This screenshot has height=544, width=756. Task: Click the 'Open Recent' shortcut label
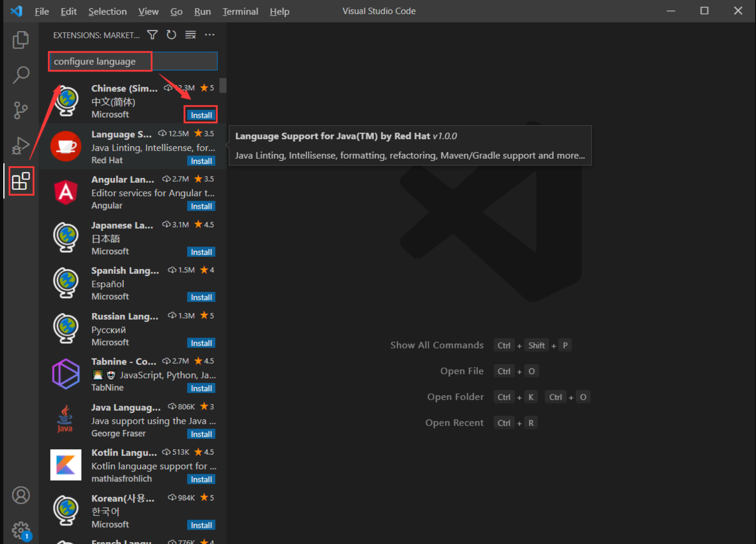tap(454, 423)
